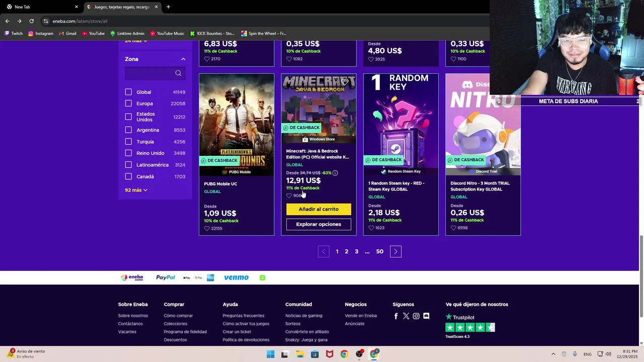Image resolution: width=644 pixels, height=362 pixels.
Task: Open File Explorer from taskbar
Action: pos(300,354)
